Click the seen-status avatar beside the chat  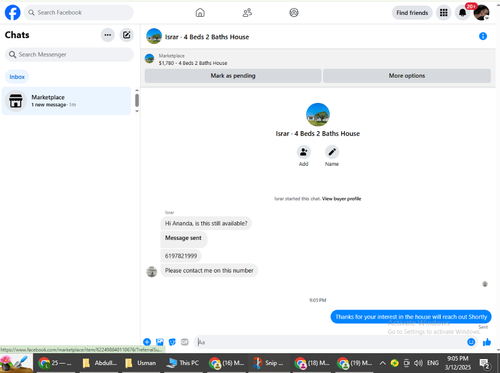pyautogui.click(x=485, y=284)
